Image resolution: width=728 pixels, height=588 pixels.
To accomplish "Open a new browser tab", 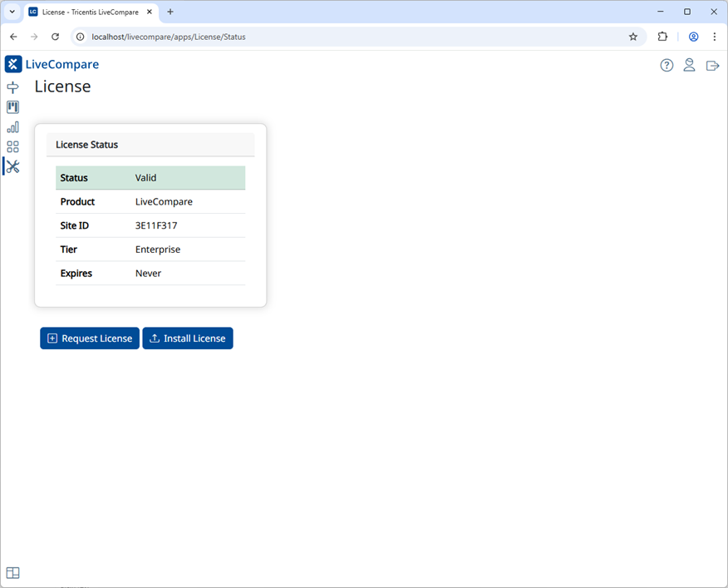I will (170, 12).
